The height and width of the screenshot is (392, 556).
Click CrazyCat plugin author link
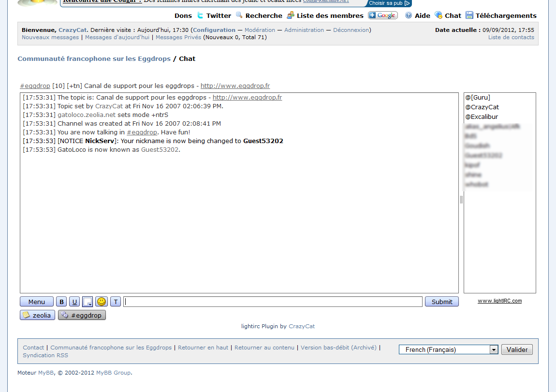click(302, 326)
